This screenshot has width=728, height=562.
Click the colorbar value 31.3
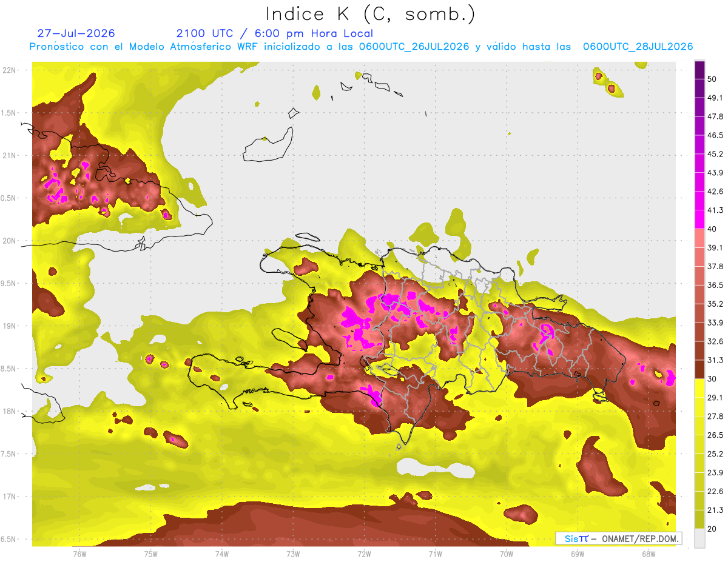pos(715,360)
